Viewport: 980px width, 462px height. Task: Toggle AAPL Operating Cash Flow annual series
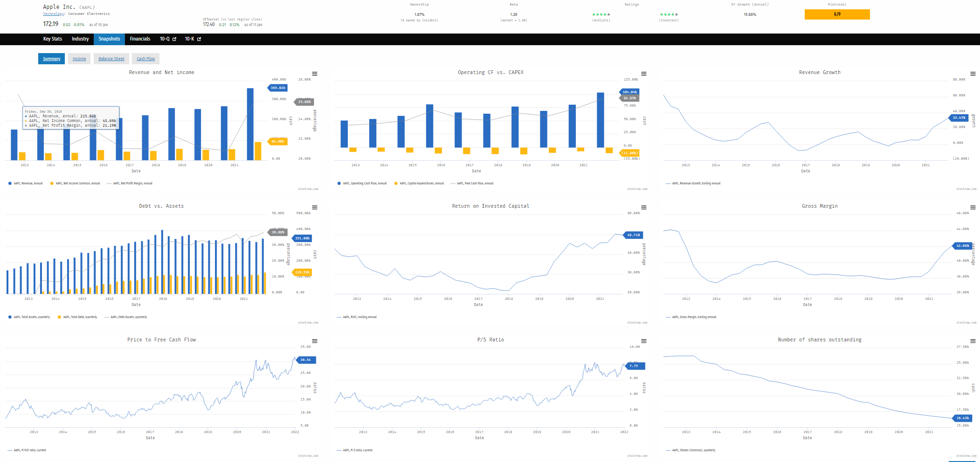tap(362, 183)
